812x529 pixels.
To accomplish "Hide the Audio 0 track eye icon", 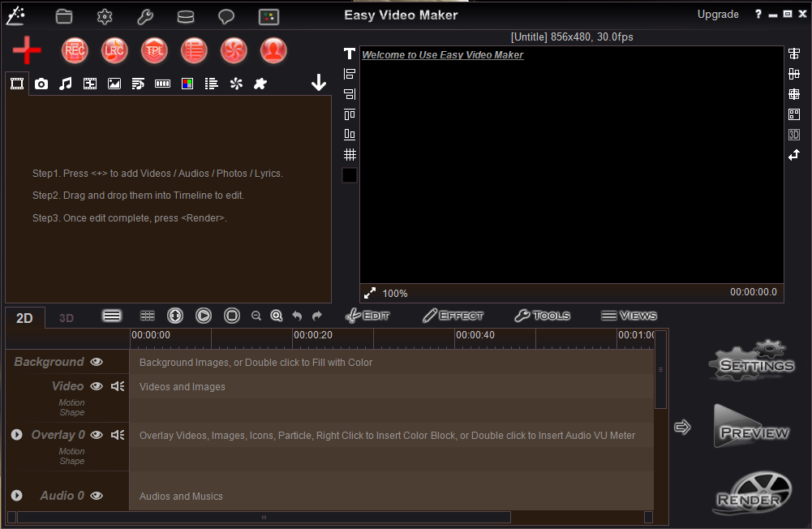I will click(x=97, y=495).
